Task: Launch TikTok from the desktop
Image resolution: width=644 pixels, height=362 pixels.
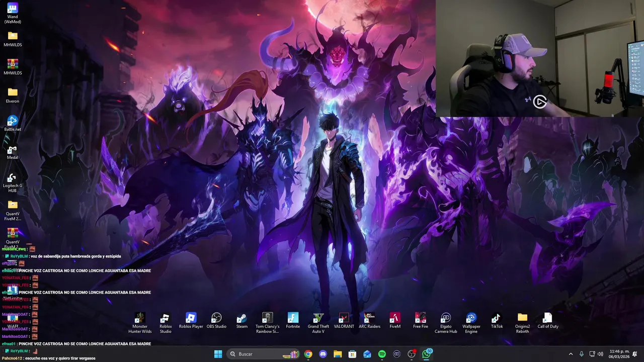Action: click(x=497, y=320)
